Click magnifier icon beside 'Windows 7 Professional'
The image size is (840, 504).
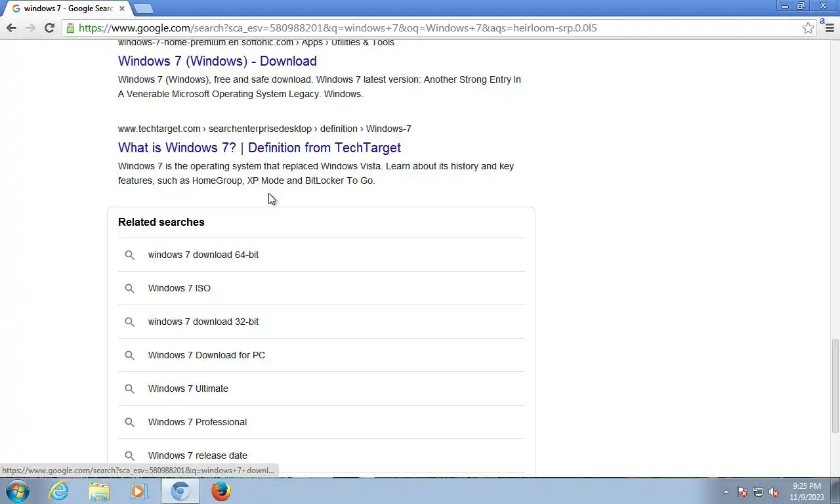point(129,422)
